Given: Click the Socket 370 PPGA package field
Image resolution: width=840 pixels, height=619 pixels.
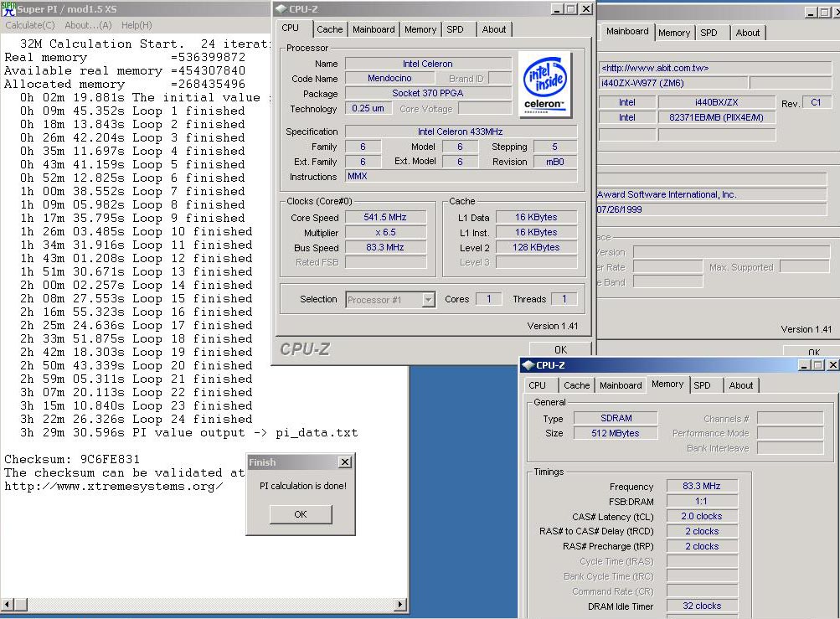Looking at the screenshot, I should pyautogui.click(x=427, y=93).
